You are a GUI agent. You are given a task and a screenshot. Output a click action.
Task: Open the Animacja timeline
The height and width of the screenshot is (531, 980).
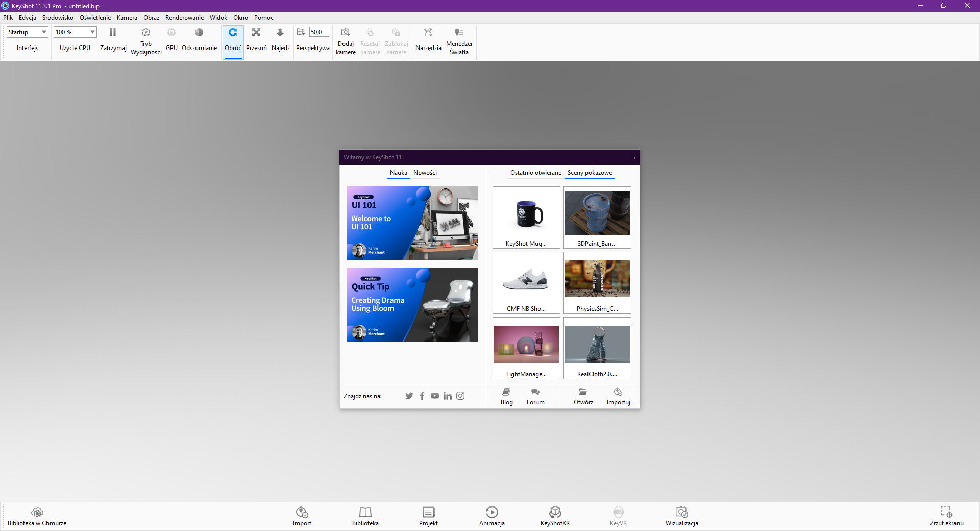pyautogui.click(x=492, y=516)
